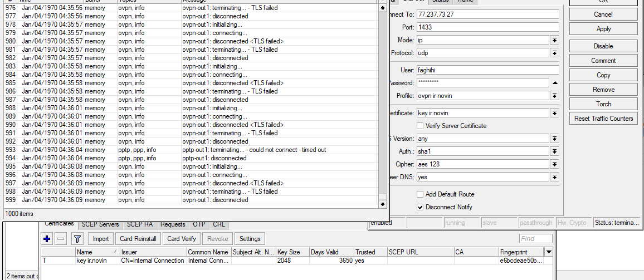644x280 pixels.
Task: Click the Status: termina... status bar cell
Action: click(617, 223)
